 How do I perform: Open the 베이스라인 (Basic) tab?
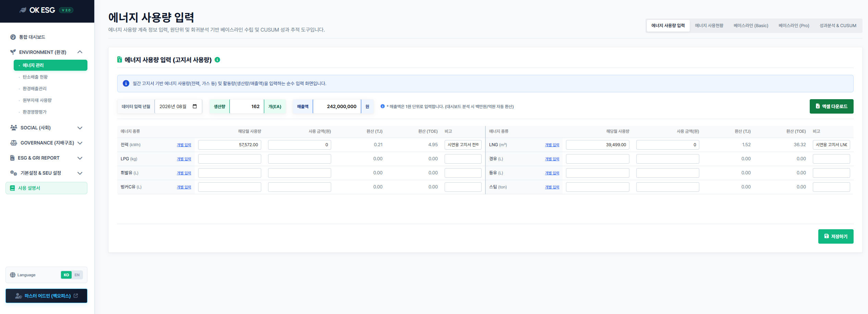click(x=751, y=26)
